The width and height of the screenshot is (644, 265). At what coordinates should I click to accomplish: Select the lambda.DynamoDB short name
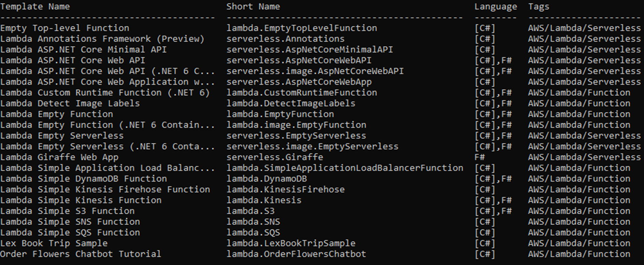(266, 179)
